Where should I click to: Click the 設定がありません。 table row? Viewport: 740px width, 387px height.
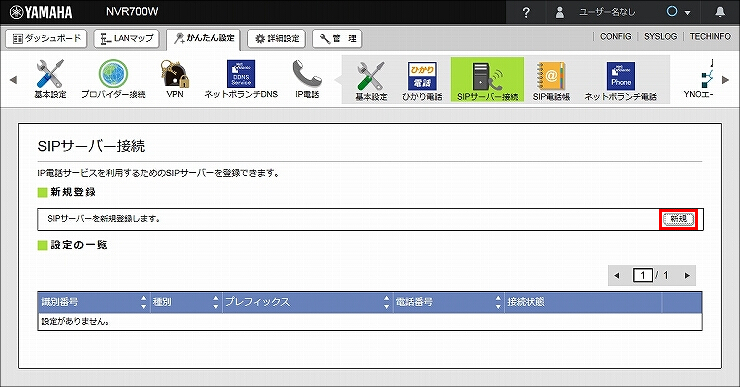(x=370, y=321)
